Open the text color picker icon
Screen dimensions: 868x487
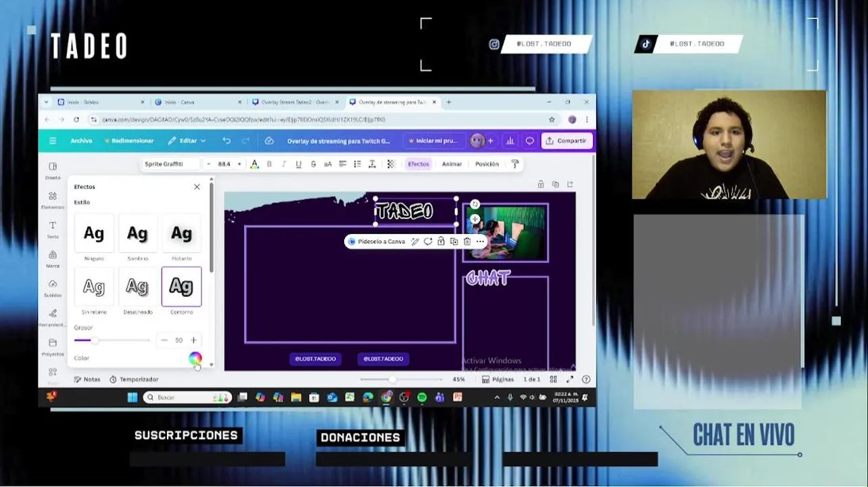(255, 164)
